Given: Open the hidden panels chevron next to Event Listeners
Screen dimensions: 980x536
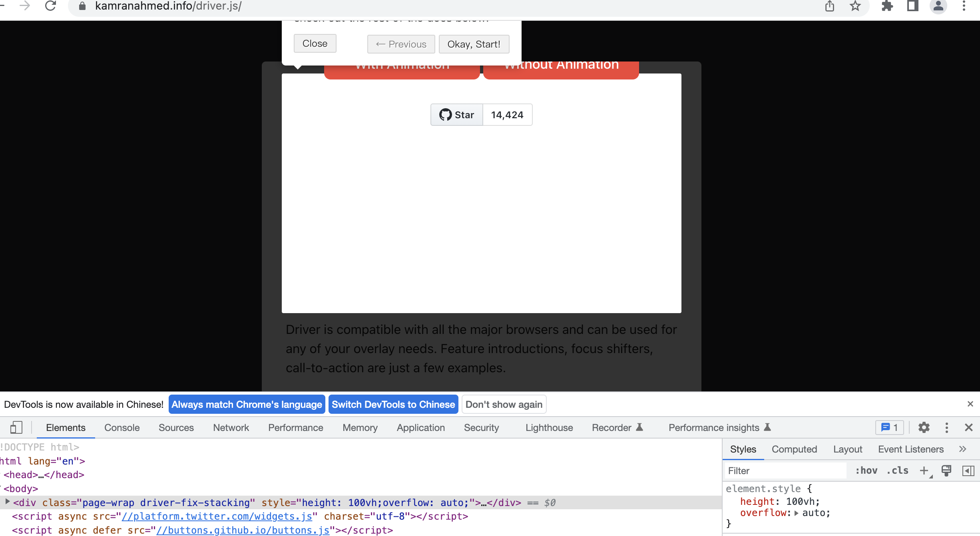Looking at the screenshot, I should click(962, 449).
